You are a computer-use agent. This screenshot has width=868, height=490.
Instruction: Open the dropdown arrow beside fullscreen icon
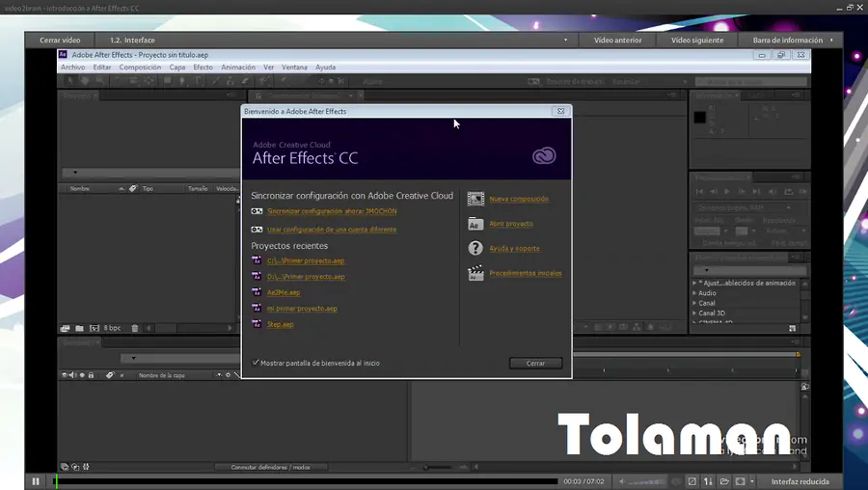click(x=751, y=481)
